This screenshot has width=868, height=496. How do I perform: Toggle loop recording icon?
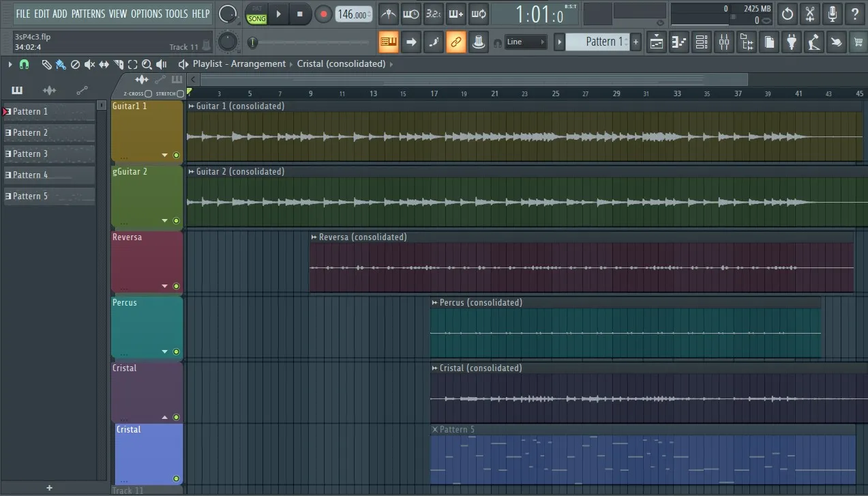coord(479,13)
